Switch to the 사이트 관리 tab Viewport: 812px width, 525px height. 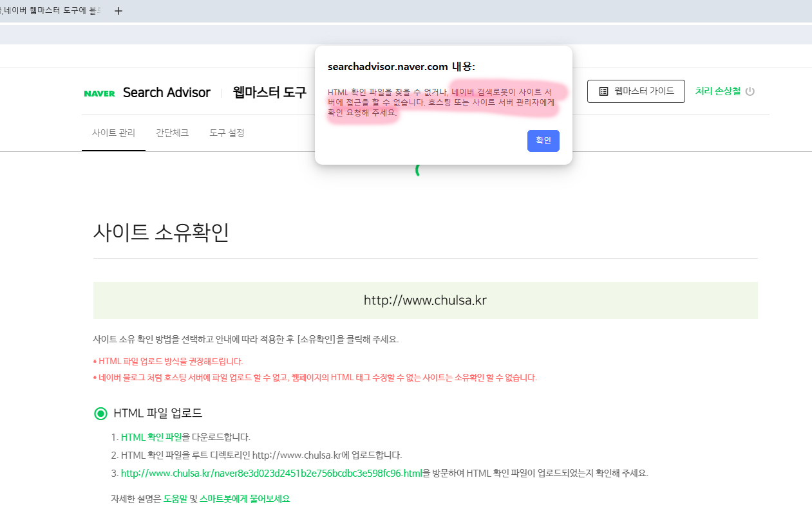(113, 133)
